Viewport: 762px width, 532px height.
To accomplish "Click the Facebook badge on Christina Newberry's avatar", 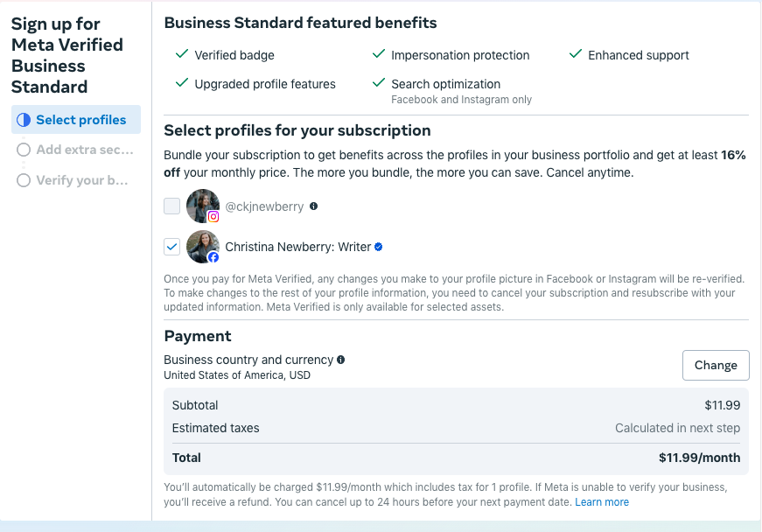I will (213, 256).
